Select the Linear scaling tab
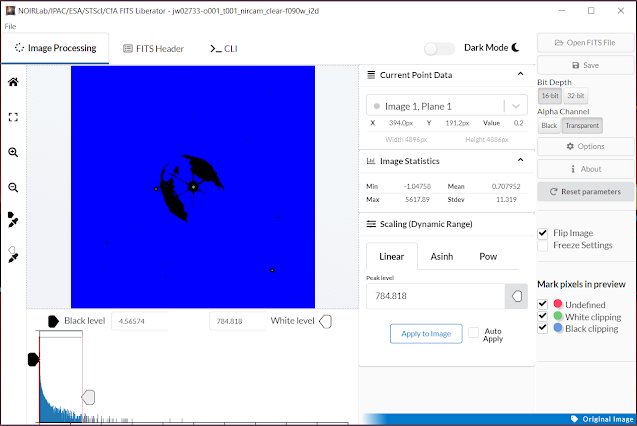 (x=392, y=257)
